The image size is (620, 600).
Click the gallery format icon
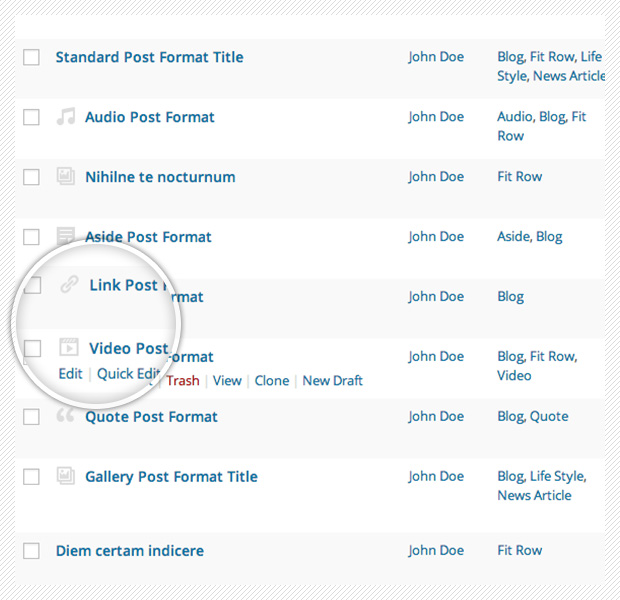pyautogui.click(x=66, y=476)
